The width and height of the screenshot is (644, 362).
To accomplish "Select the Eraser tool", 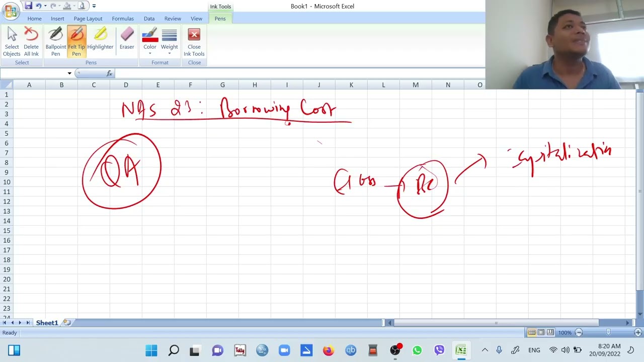I will [x=127, y=42].
